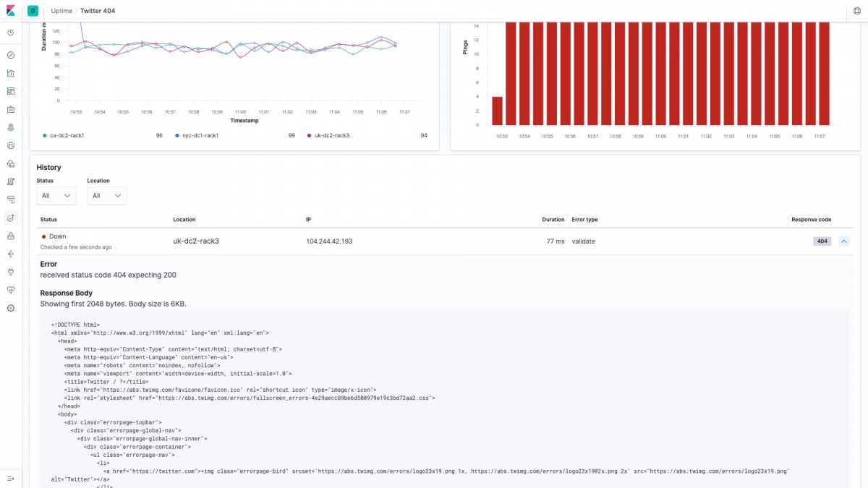This screenshot has height=488, width=868.
Task: Toggle ca-dc2-rack1 series in chart legend
Action: [66, 135]
